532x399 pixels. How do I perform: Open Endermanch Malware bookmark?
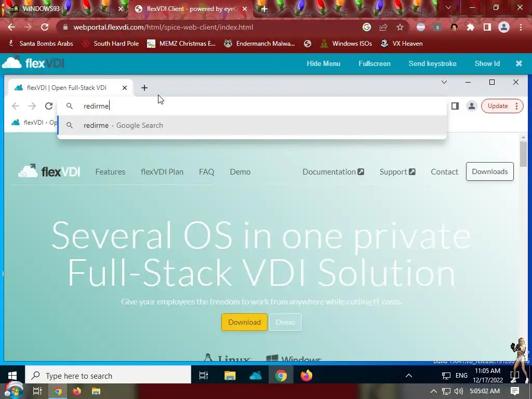[x=260, y=44]
